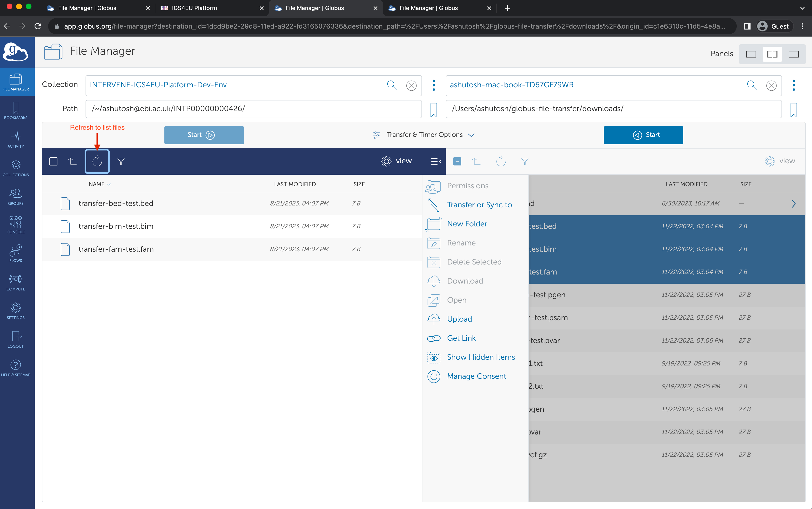Click the left Path input field
Viewport: 812px width, 509px height.
point(253,109)
